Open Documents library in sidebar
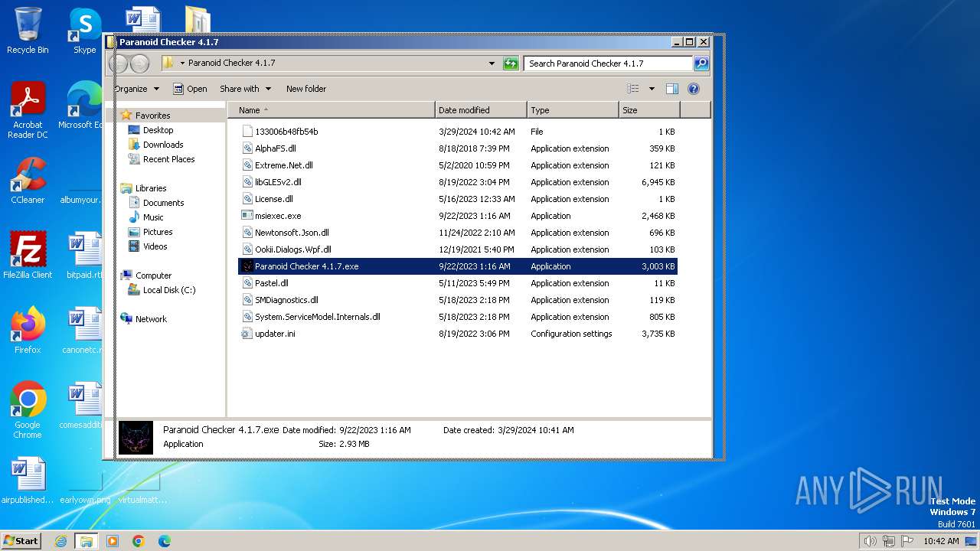 click(x=163, y=203)
